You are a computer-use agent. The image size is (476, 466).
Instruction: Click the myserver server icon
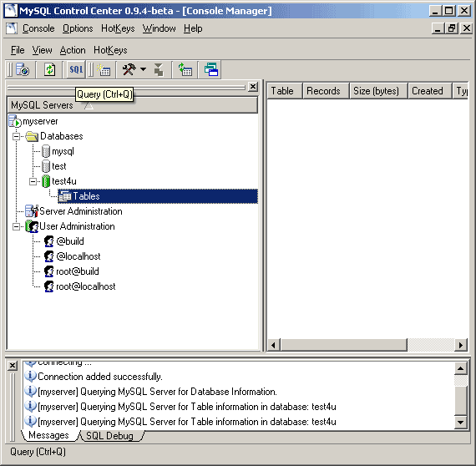point(14,121)
